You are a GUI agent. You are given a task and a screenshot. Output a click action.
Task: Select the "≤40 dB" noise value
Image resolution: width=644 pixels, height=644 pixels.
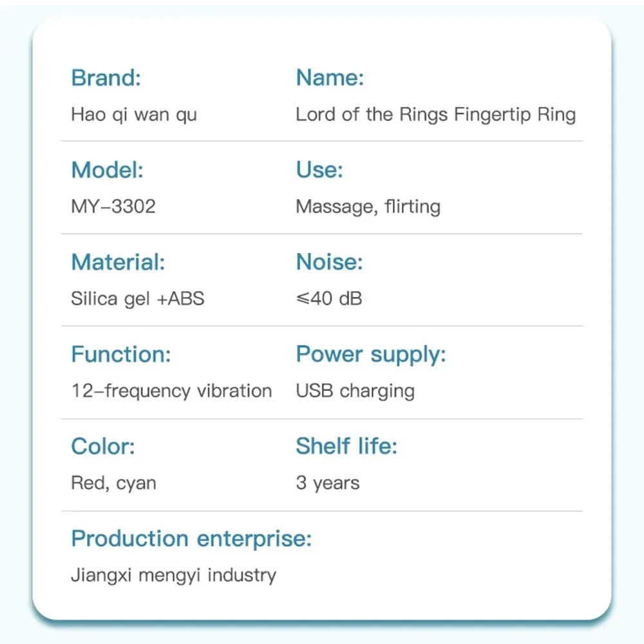click(328, 299)
